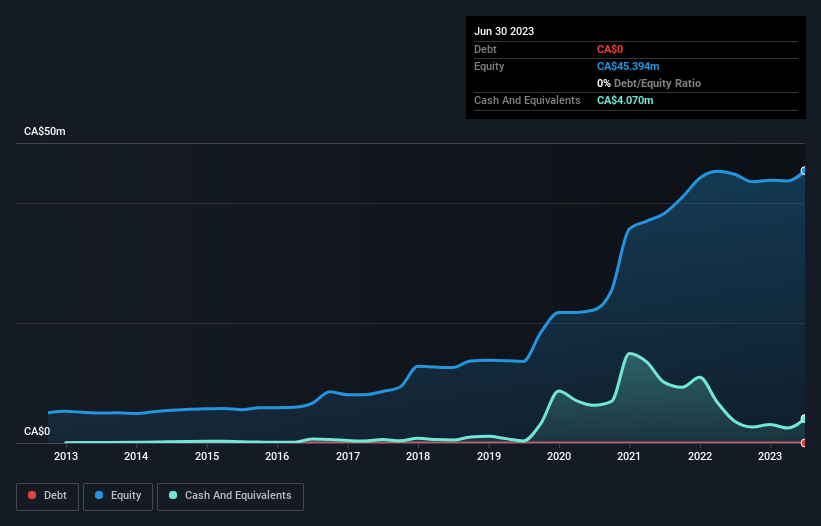Select the Equity endpoint marker on chart
821x526 pixels.
804,171
